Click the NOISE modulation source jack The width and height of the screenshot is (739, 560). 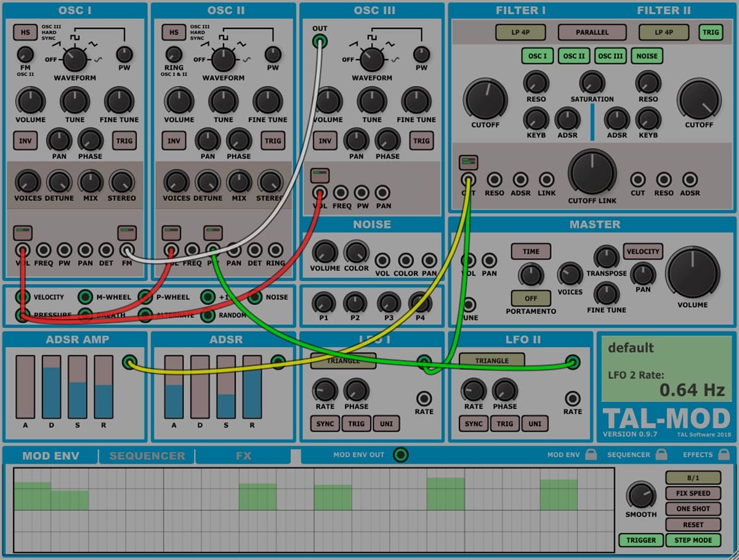[255, 297]
